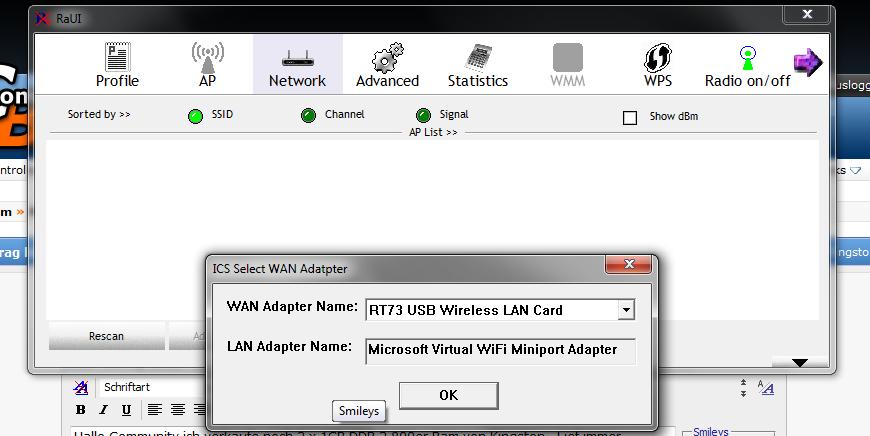Sort AP list by SSID
The image size is (870, 436).
click(195, 116)
